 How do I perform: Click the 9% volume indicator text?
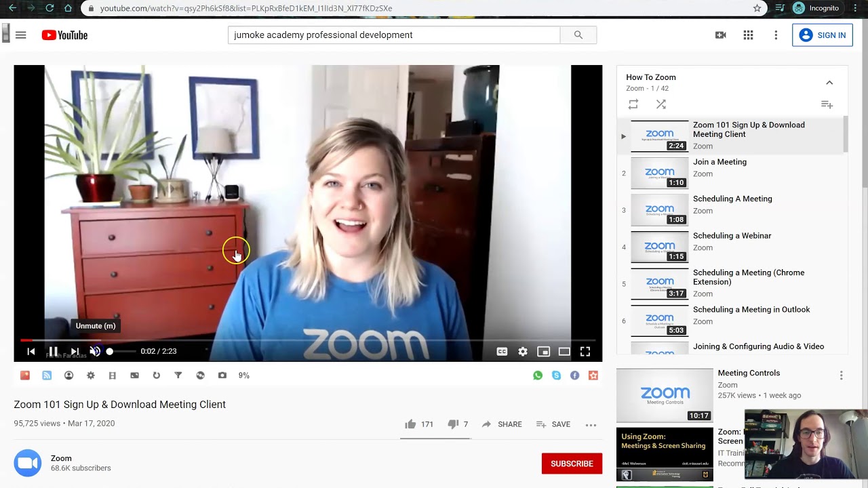[x=244, y=375]
